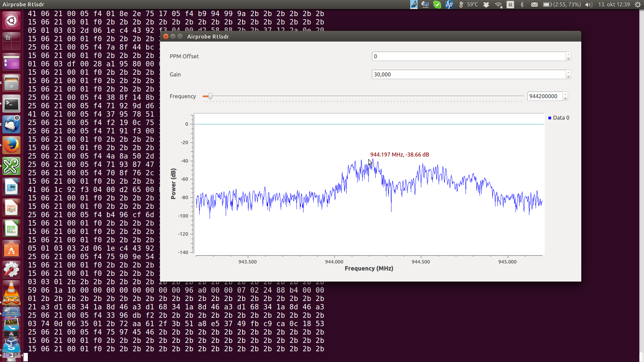
Task: Open LibreOffice Impress from the dock
Action: [11, 208]
